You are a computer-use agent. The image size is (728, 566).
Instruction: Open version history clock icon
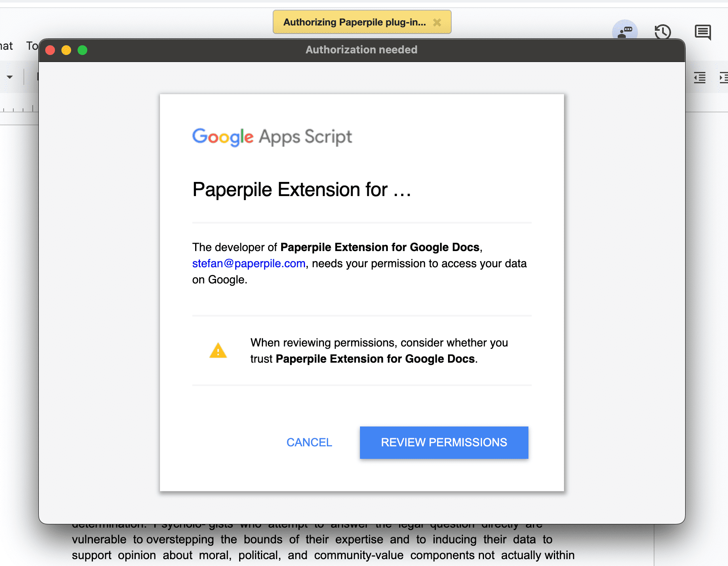pos(663,32)
